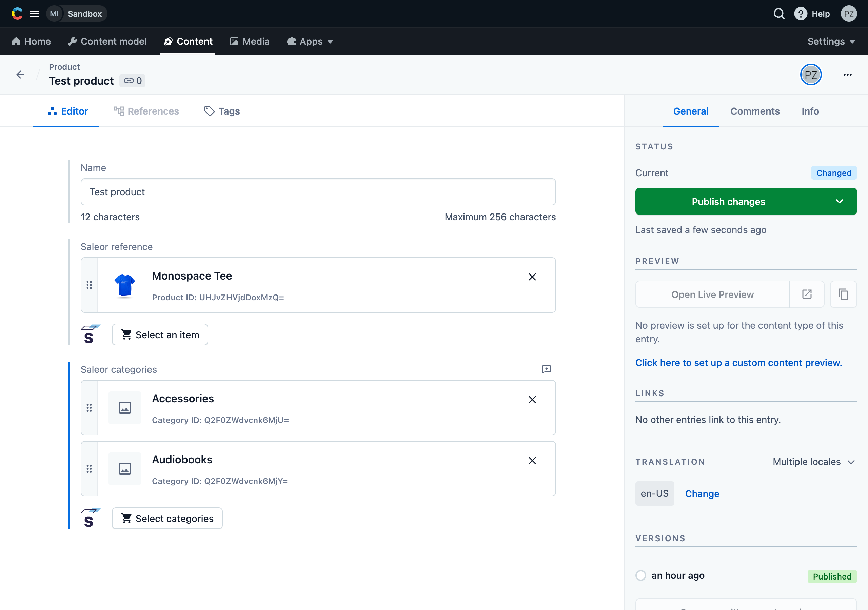This screenshot has width=868, height=610.
Task: Click comment icon beside Saleor categories
Action: coord(546,369)
